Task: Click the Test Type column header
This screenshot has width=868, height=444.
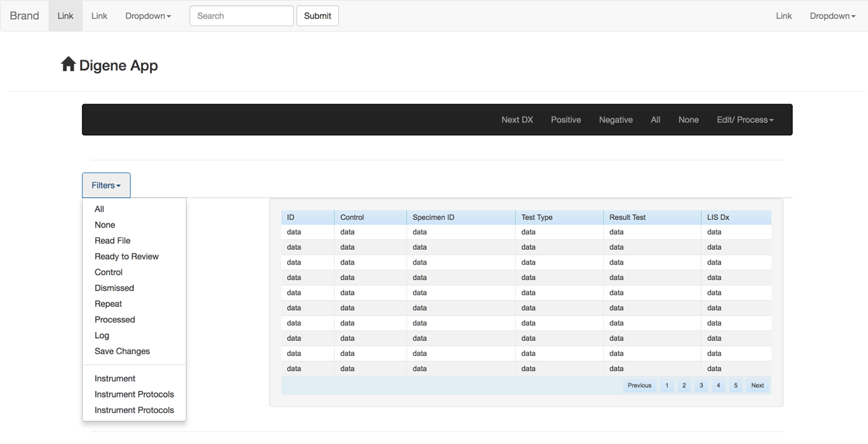Action: (559, 217)
